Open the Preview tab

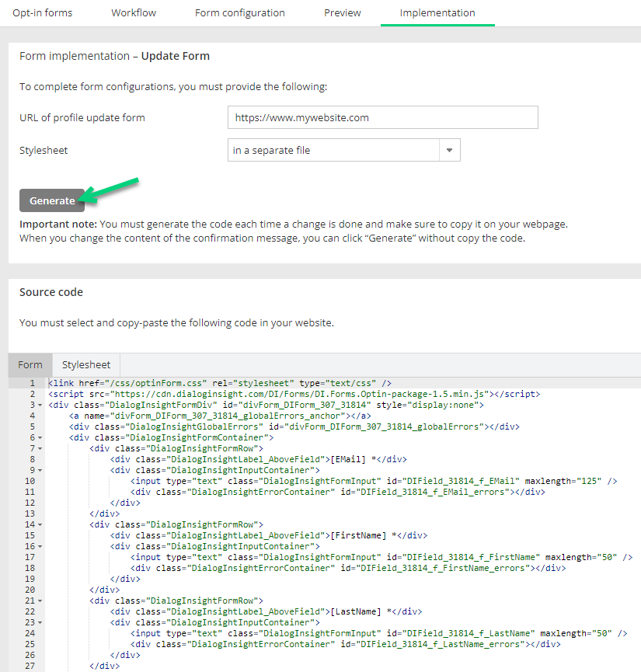point(342,13)
